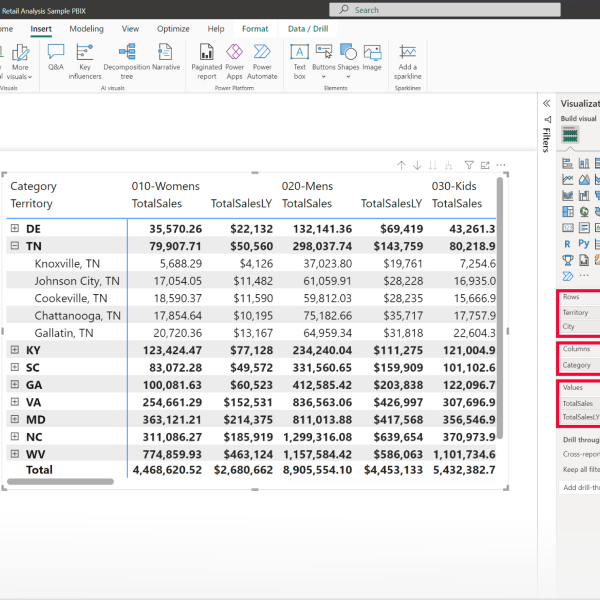Image resolution: width=600 pixels, height=600 pixels.
Task: Open the Shapes dropdown
Action: pos(348,61)
